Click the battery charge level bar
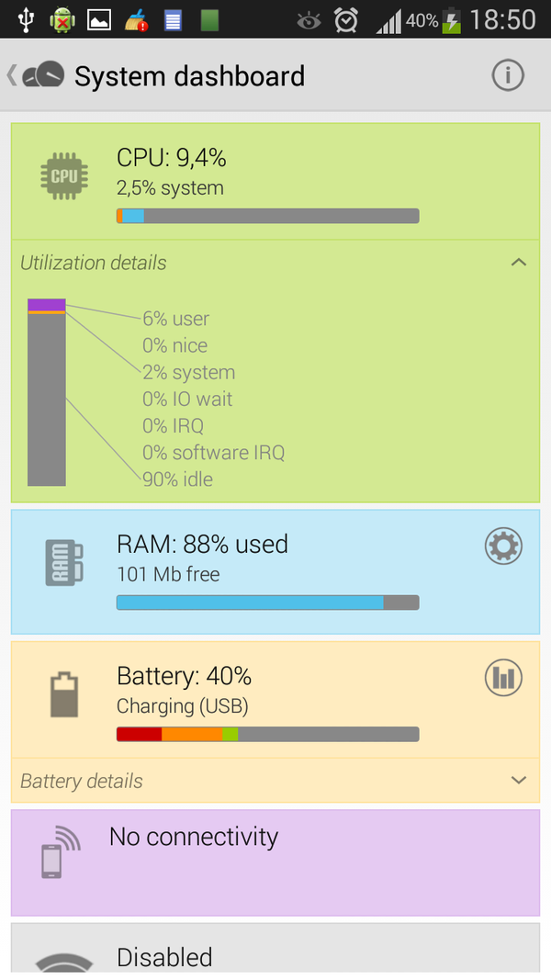This screenshot has height=980, width=551. click(x=266, y=734)
